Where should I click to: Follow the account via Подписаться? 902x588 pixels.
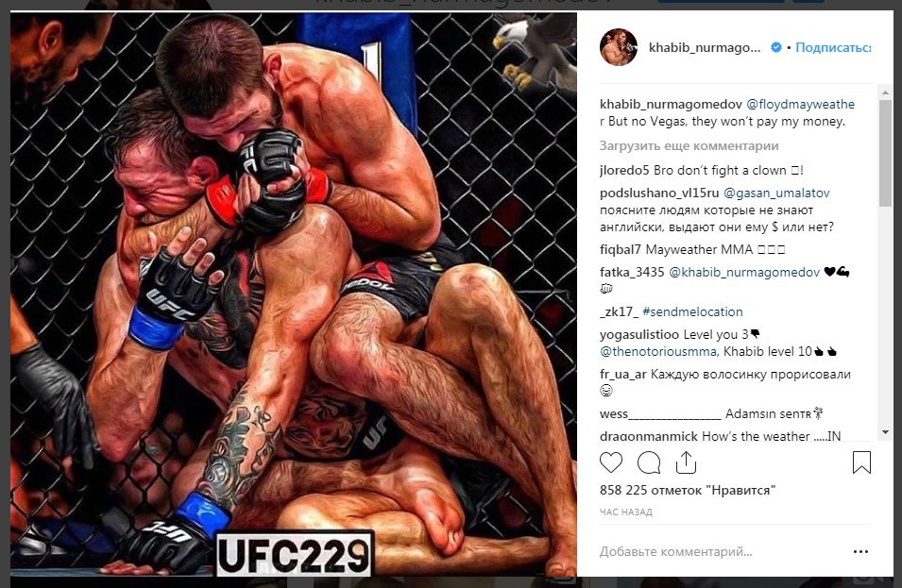pyautogui.click(x=833, y=48)
